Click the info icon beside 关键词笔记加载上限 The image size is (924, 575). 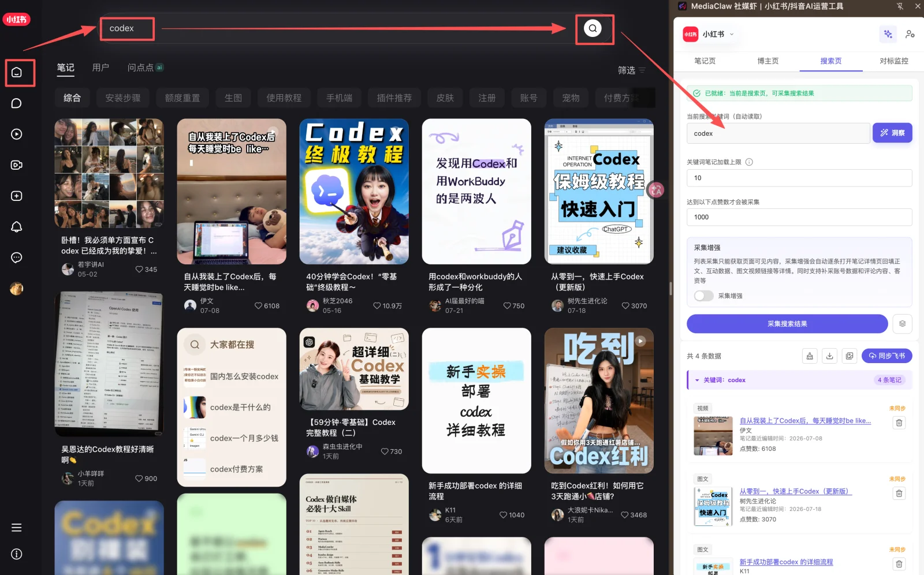(x=749, y=162)
